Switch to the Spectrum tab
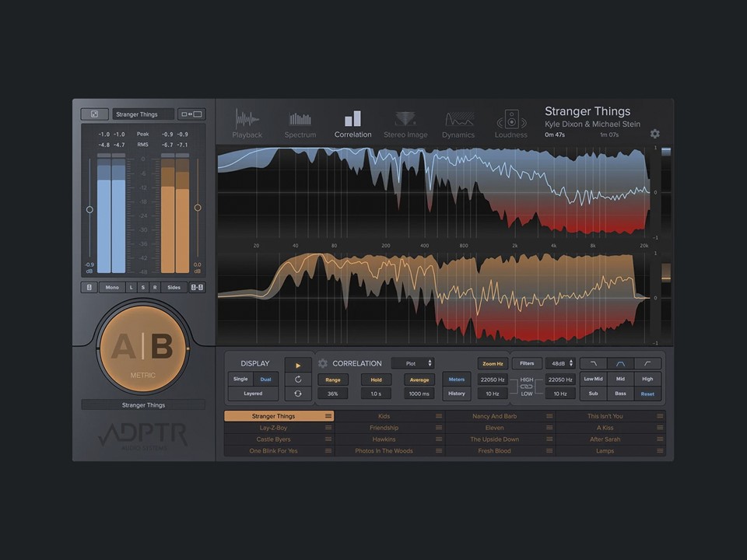Screen dimensions: 747x560 click(300, 124)
